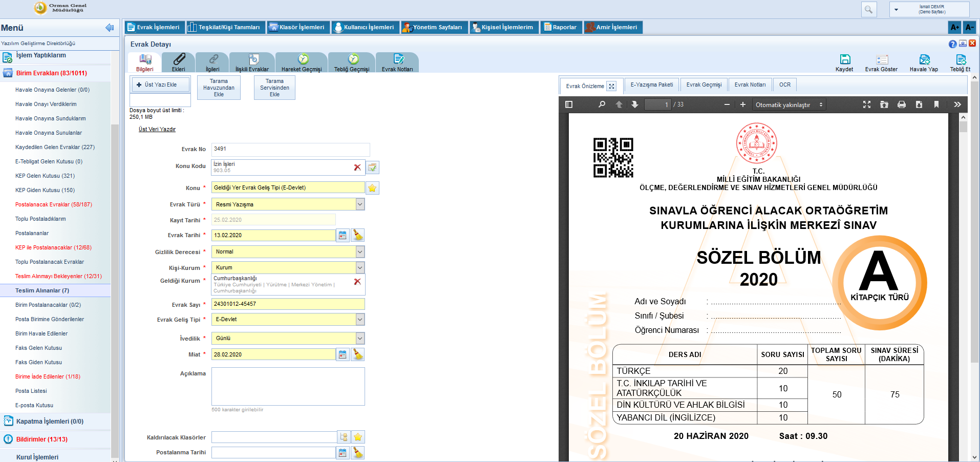Image resolution: width=980 pixels, height=462 pixels.
Task: Print the PDF using the printer icon
Action: [902, 104]
